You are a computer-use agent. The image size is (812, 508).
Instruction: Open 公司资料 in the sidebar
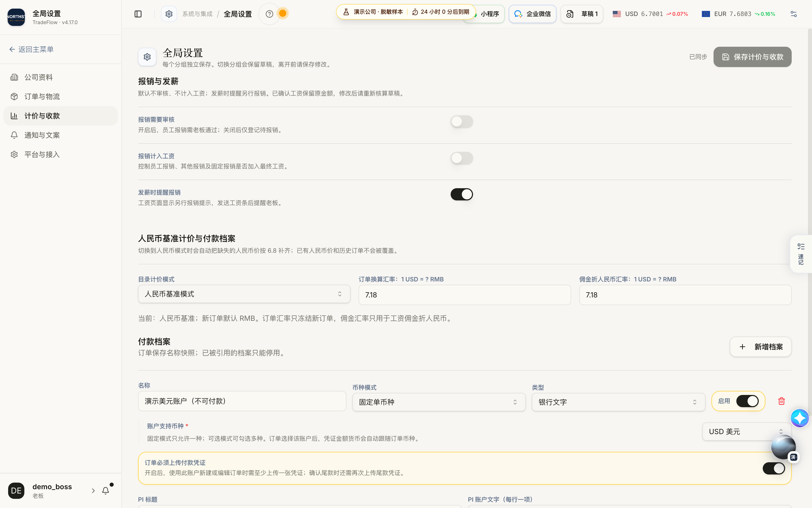[x=61, y=77]
